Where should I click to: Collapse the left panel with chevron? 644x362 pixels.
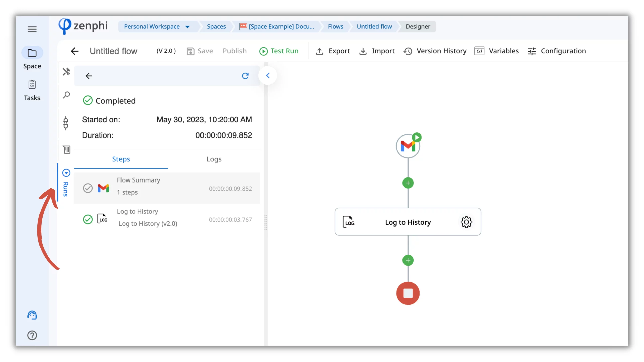(268, 76)
